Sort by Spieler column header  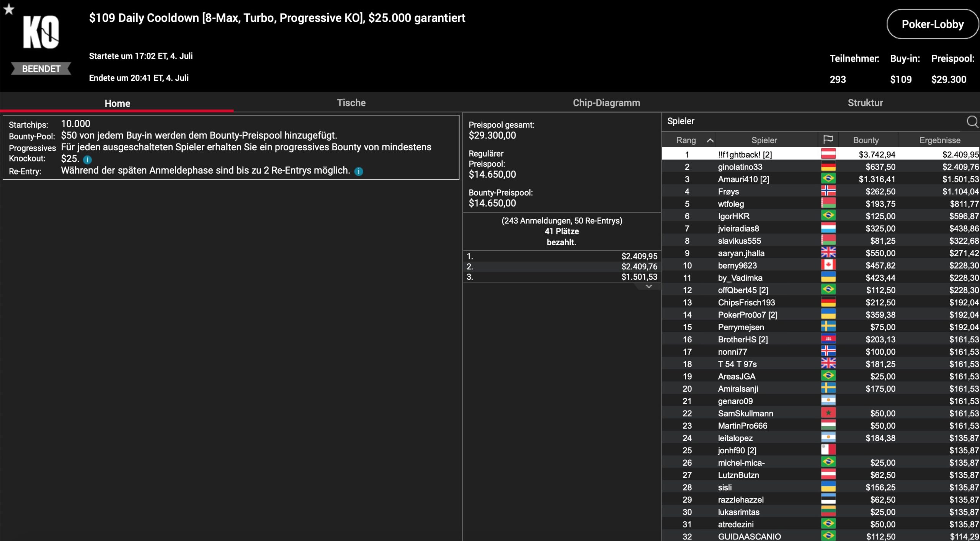[764, 140]
